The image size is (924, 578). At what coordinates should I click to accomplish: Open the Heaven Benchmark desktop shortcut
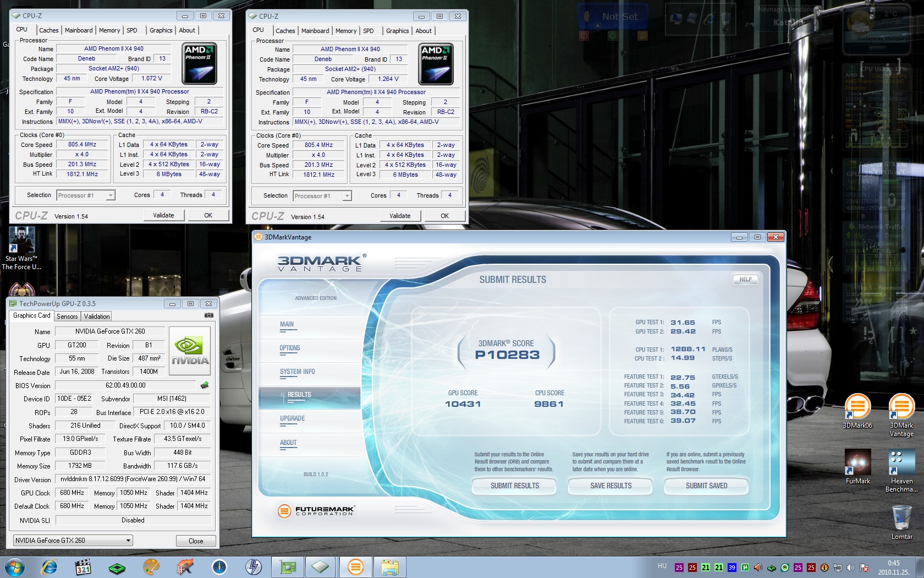click(x=901, y=471)
